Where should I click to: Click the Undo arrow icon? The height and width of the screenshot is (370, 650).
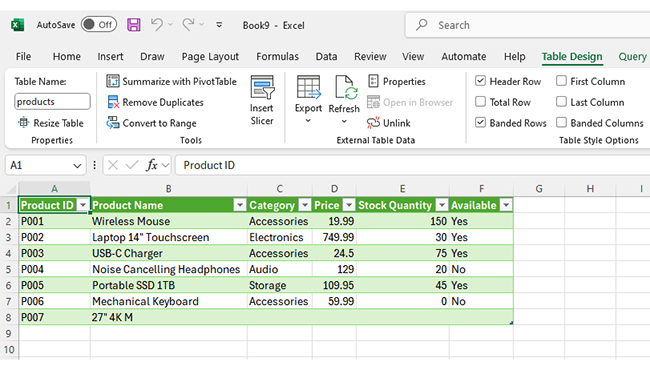[156, 24]
